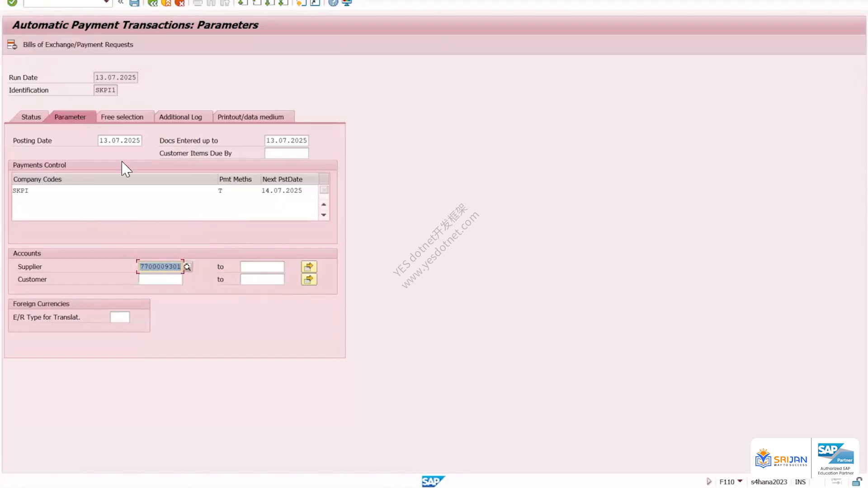Click the Customer Items Due By field

coord(287,153)
